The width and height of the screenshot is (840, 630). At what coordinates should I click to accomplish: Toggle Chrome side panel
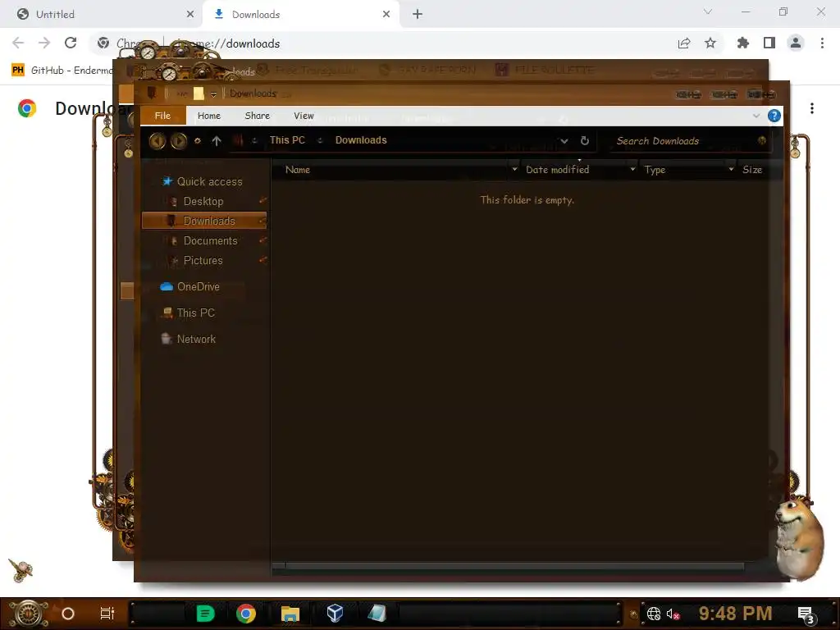(x=769, y=43)
